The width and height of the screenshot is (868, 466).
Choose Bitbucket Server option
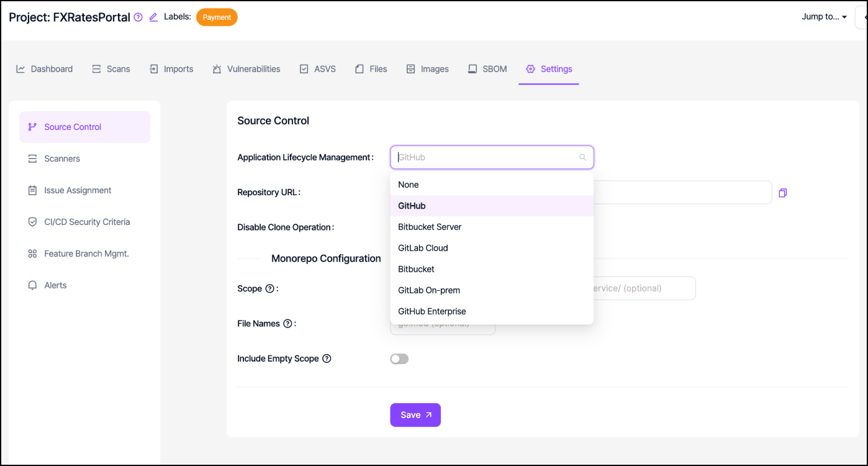(430, 227)
